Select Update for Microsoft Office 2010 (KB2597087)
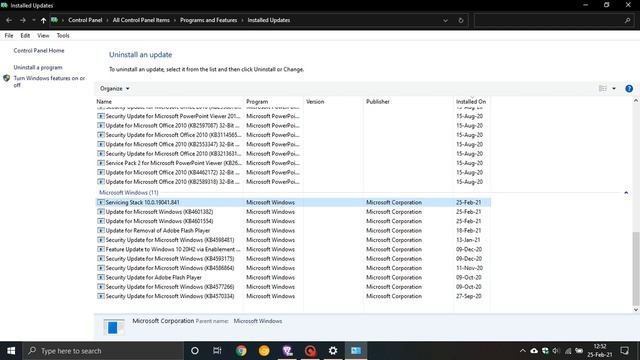Screen dimensions: 640x360 tap(293, 126)
